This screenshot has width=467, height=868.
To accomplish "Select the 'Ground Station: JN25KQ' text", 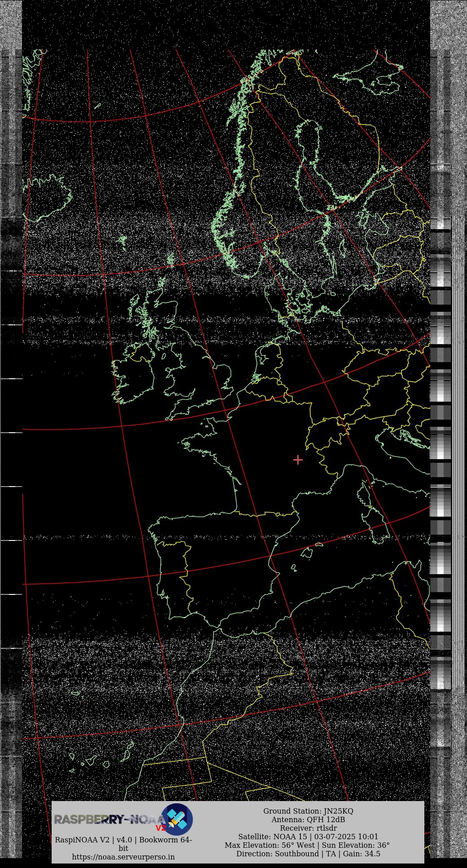I will coord(308,811).
